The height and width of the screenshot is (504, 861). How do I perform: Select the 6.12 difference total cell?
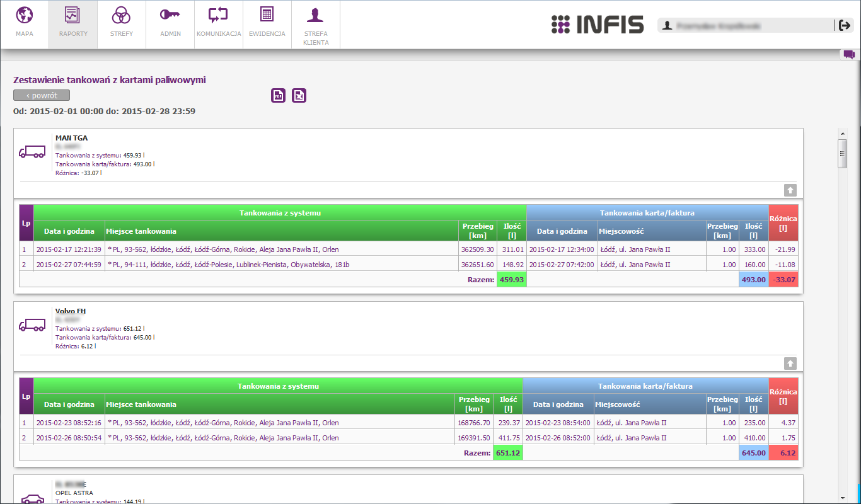click(783, 453)
